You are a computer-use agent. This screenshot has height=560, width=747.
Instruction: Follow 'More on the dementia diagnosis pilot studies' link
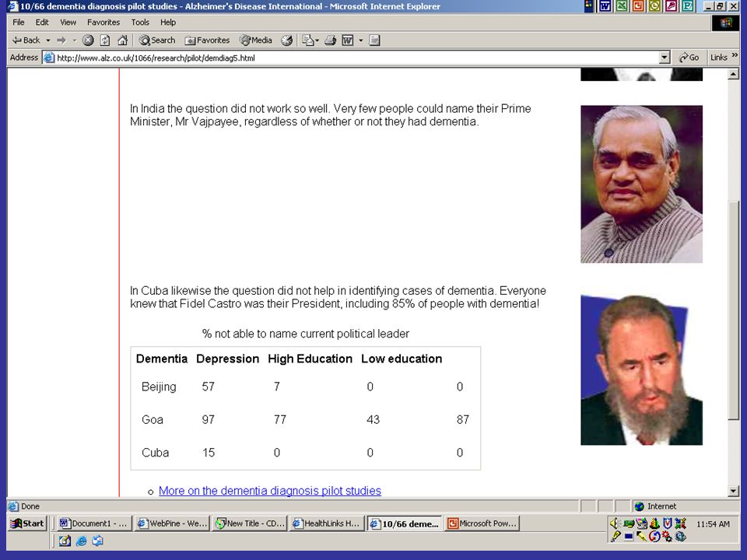[x=270, y=491]
